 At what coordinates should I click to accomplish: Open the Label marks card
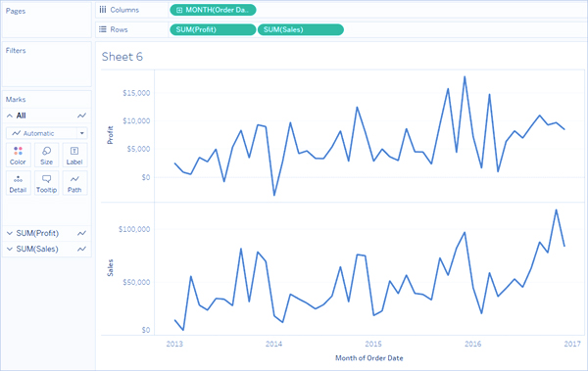[x=74, y=155]
